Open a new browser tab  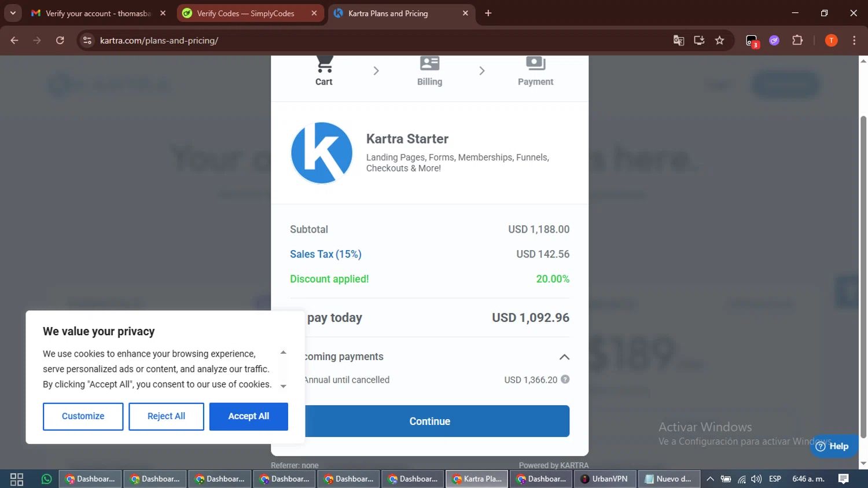click(488, 13)
